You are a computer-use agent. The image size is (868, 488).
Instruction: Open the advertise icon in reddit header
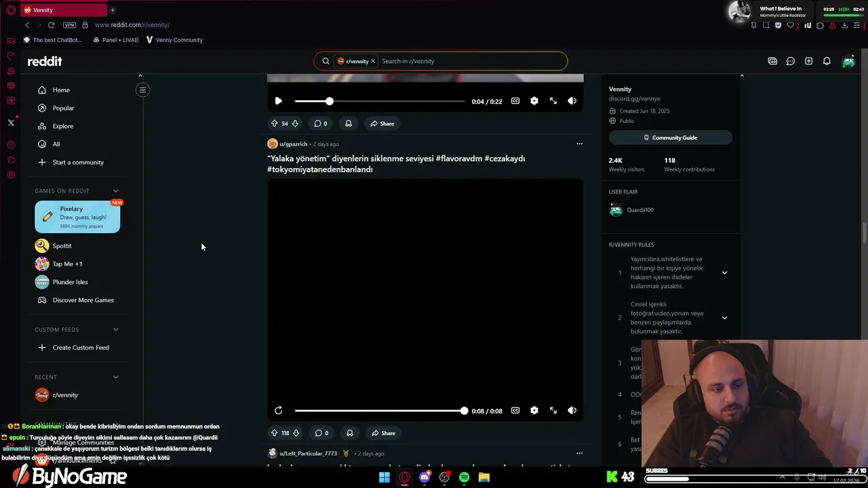coord(772,61)
